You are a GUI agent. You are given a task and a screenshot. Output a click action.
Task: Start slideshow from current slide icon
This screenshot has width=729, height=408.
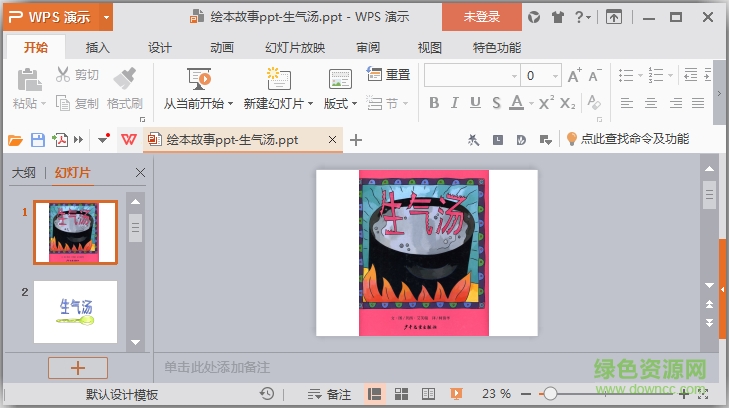pos(199,79)
